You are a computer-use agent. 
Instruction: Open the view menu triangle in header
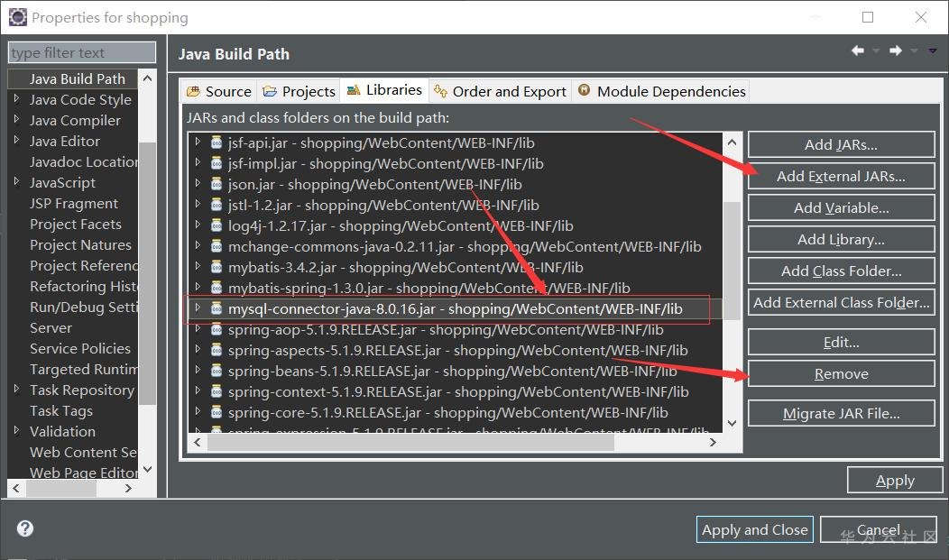pos(933,50)
